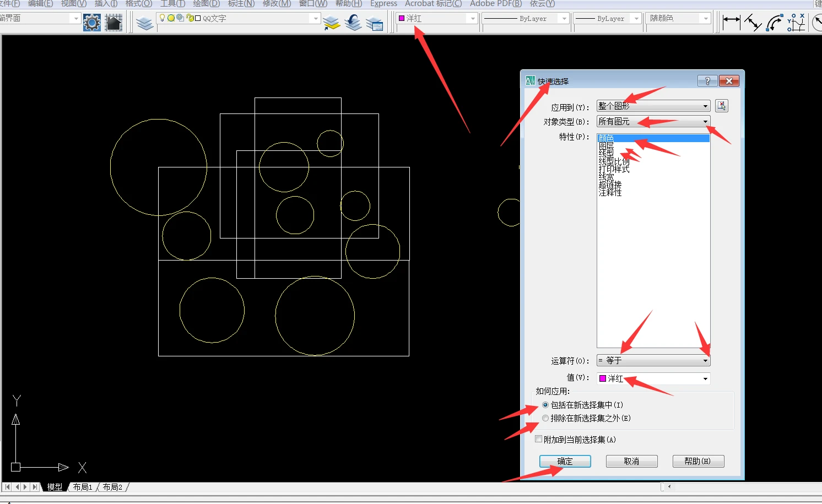Click the make object's layer current icon
The height and width of the screenshot is (504, 822).
332,23
